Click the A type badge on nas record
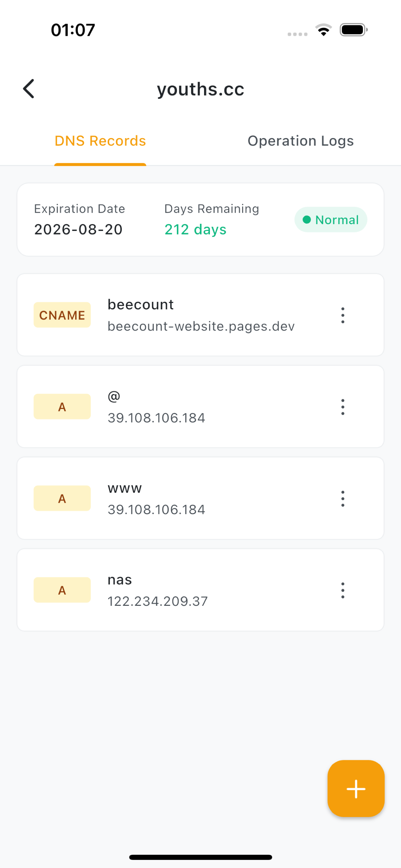The image size is (401, 868). (62, 590)
